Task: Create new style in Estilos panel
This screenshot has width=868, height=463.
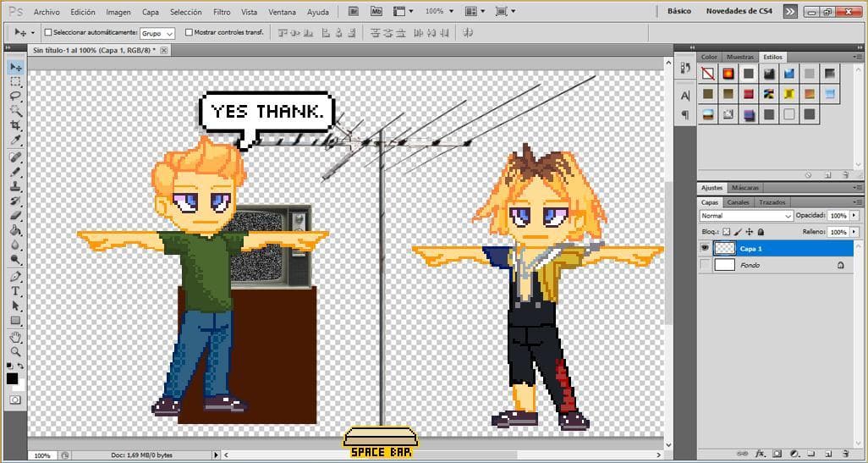Action: [827, 175]
